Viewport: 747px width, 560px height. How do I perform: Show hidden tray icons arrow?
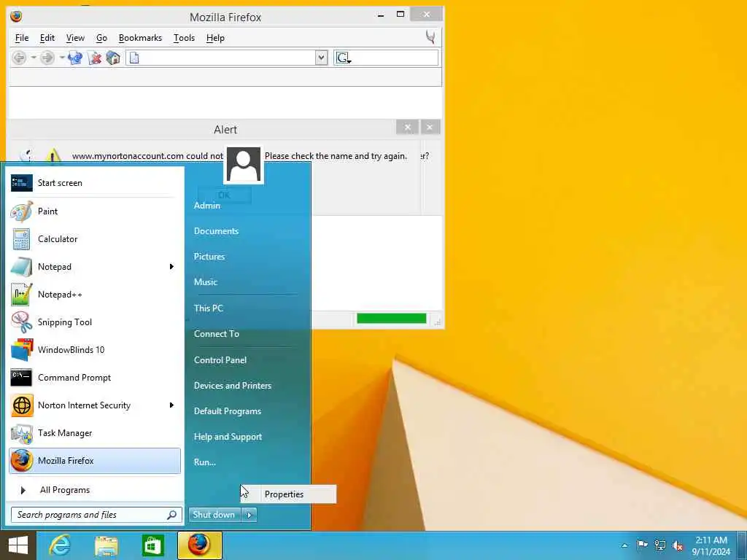624,545
